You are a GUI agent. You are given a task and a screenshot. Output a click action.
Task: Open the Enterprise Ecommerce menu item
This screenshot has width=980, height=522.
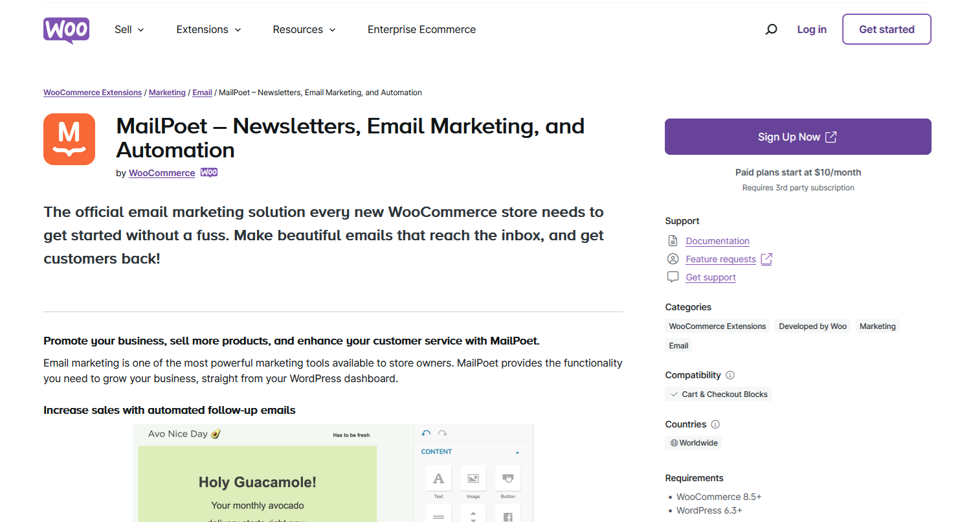421,30
